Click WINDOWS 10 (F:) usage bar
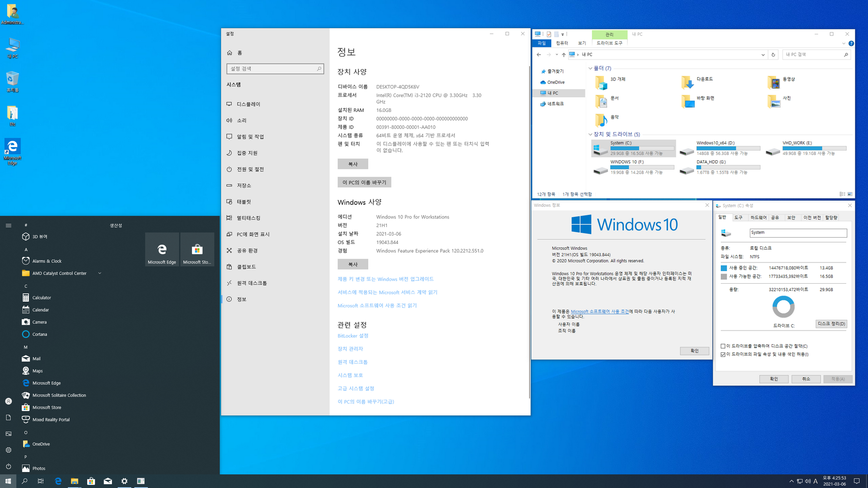Viewport: 868px width, 488px height. click(642, 167)
